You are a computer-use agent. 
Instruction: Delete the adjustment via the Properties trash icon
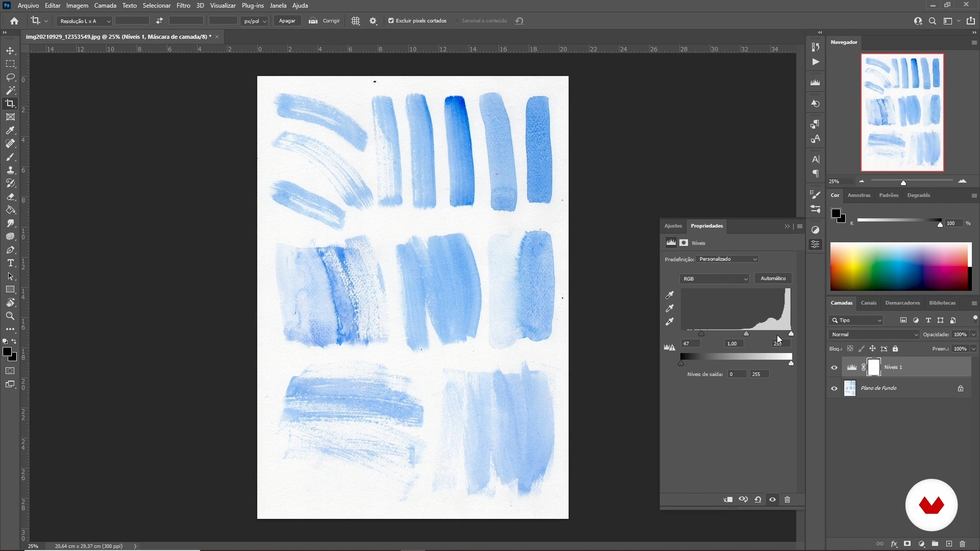(787, 499)
